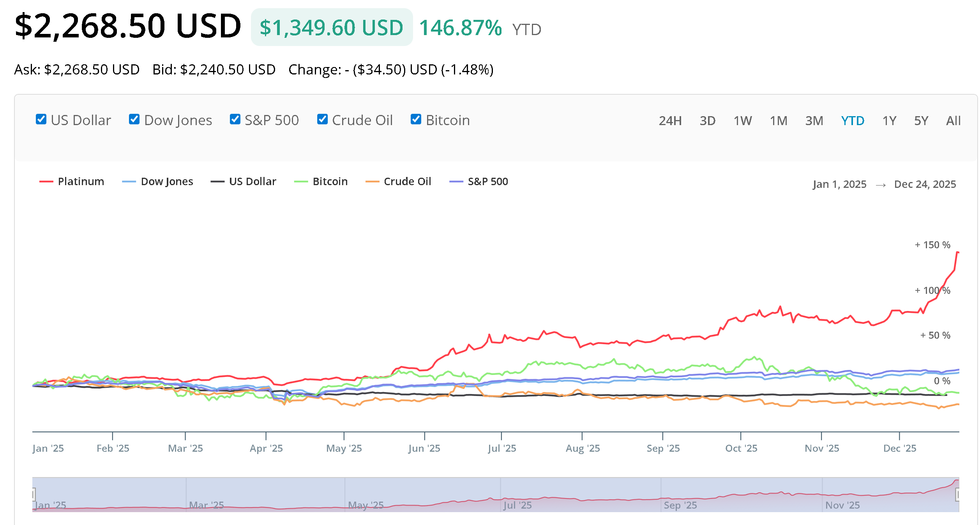
Task: Click the Bitcoin legend line marker
Action: click(301, 182)
